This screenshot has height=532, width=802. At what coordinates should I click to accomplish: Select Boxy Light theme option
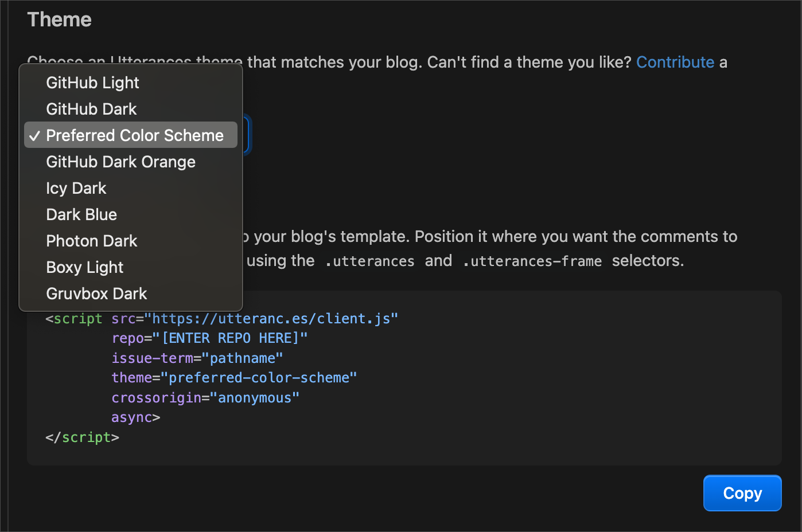tap(131, 267)
